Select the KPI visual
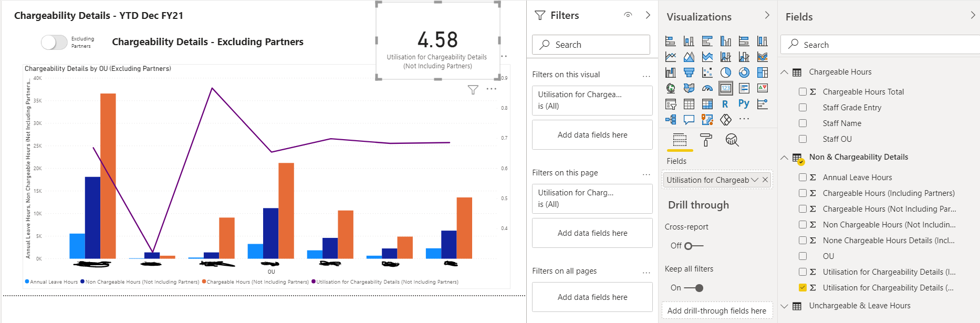 [x=763, y=88]
